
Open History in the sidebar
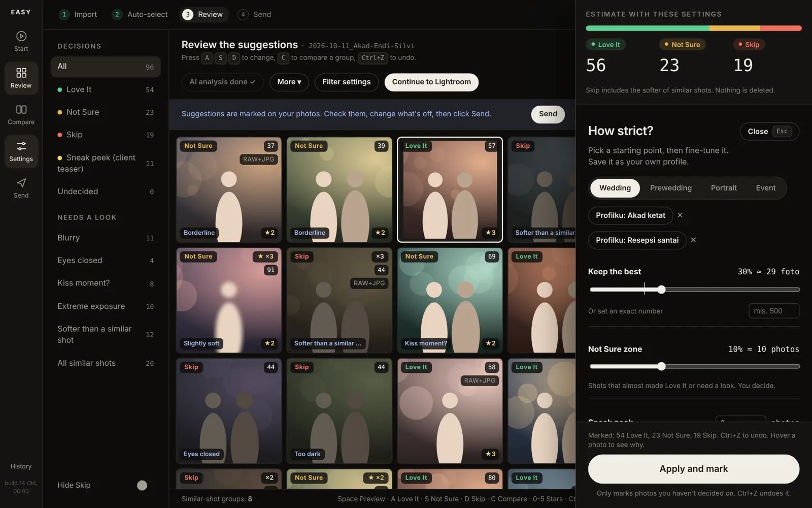point(21,466)
